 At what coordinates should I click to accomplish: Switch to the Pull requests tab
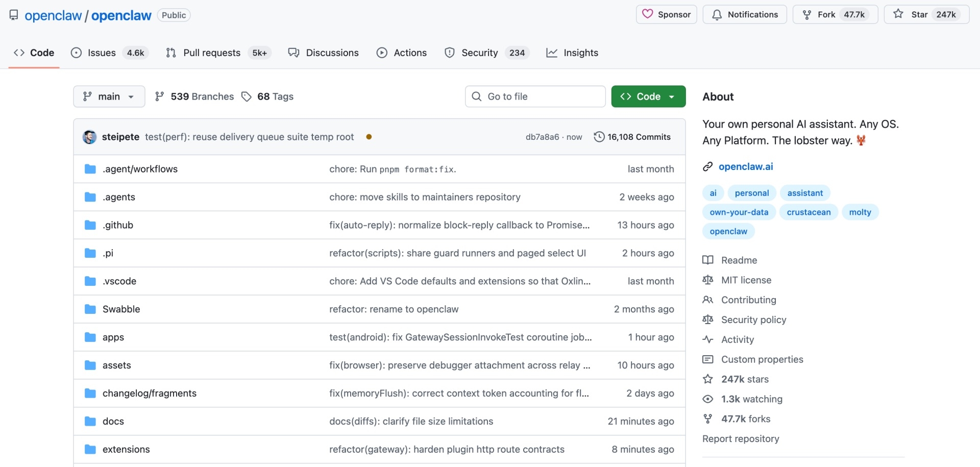click(211, 53)
